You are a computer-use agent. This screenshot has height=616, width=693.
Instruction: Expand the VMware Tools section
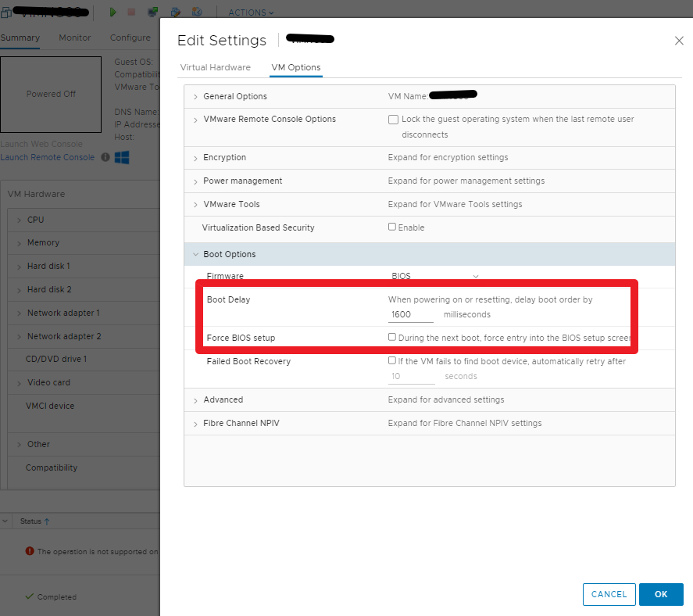click(x=196, y=205)
